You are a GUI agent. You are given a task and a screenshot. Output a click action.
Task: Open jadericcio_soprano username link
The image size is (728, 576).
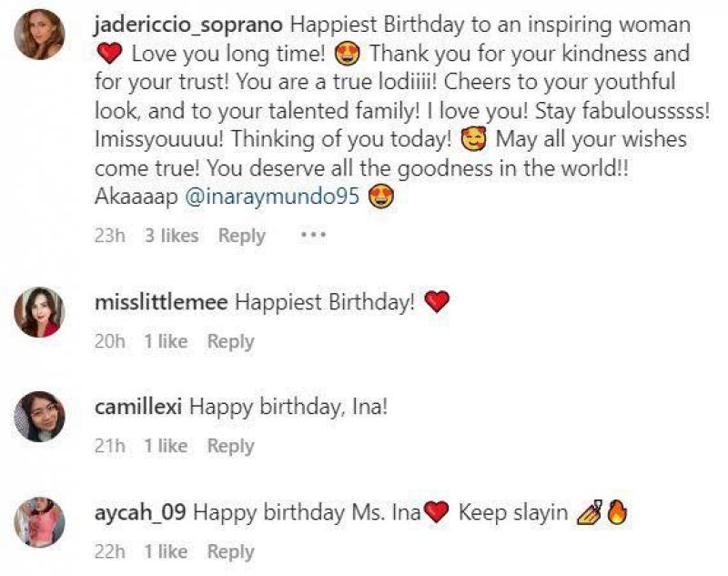[188, 25]
